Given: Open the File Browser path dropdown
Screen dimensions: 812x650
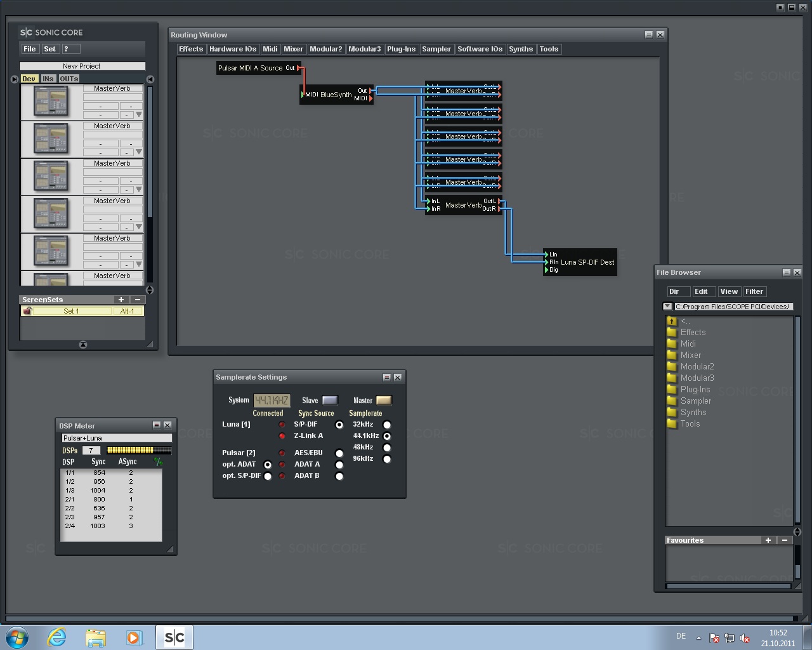Looking at the screenshot, I should (x=667, y=307).
